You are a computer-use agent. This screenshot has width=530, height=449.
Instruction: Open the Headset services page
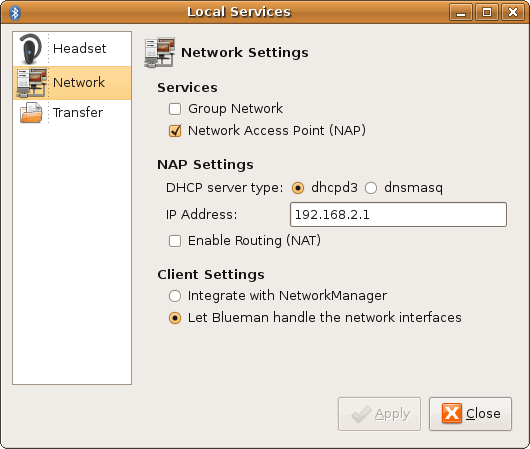tap(72, 49)
